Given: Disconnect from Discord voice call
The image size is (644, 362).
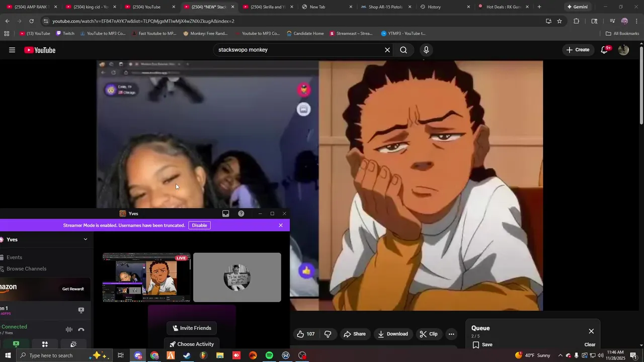Looking at the screenshot, I should (x=81, y=330).
